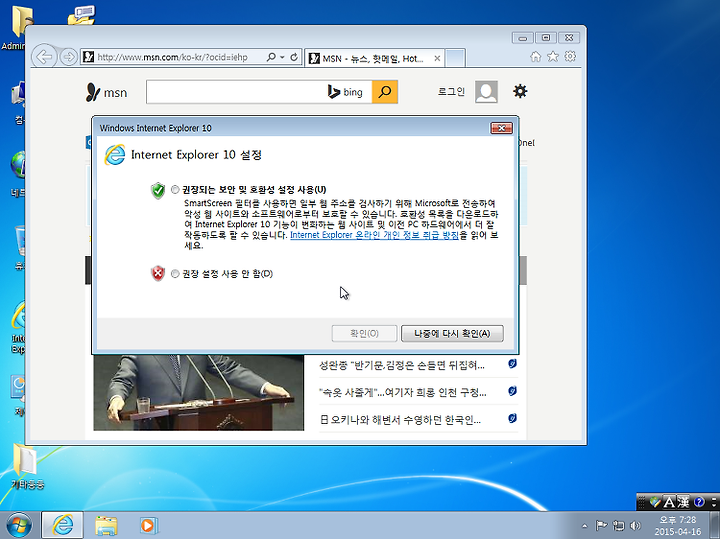This screenshot has height=539, width=720.
Task: Toggle the IME A language mode icon
Action: [669, 502]
